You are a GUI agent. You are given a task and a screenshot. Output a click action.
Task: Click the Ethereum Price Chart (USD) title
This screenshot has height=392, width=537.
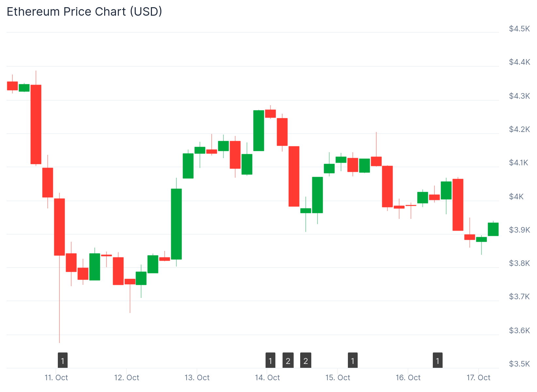[84, 11]
